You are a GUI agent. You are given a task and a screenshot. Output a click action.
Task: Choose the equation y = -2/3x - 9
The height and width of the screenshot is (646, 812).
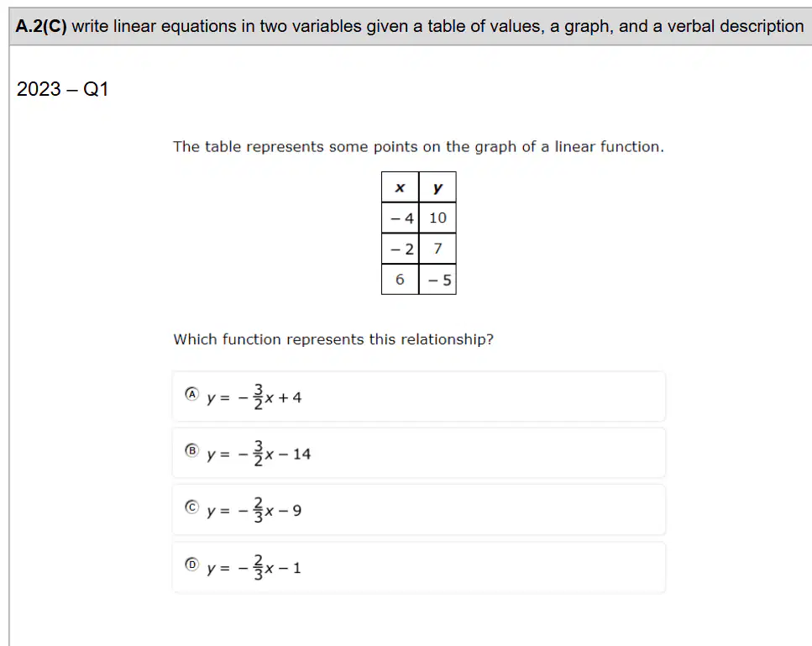(x=254, y=510)
